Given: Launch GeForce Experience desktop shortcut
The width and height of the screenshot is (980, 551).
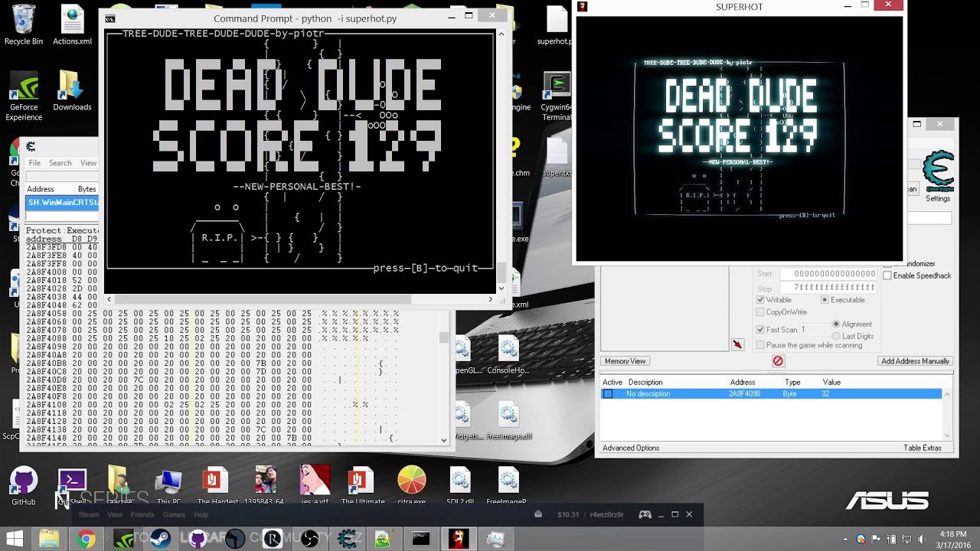Looking at the screenshot, I should (24, 95).
